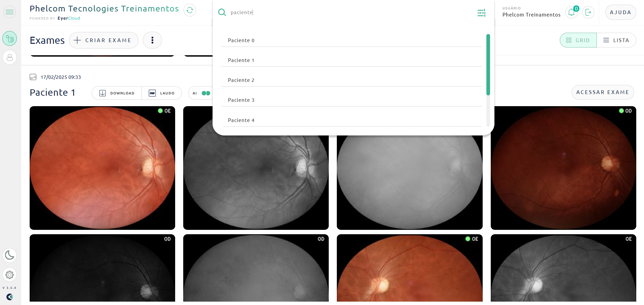The height and width of the screenshot is (305, 644).
Task: Click the clinic title Phelcom Tecnologies Treinamentos
Action: [x=104, y=9]
